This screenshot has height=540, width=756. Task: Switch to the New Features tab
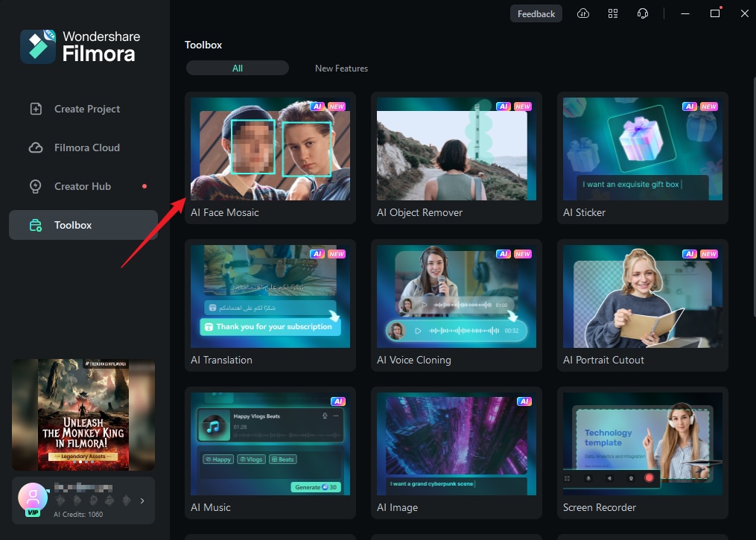pyautogui.click(x=341, y=69)
